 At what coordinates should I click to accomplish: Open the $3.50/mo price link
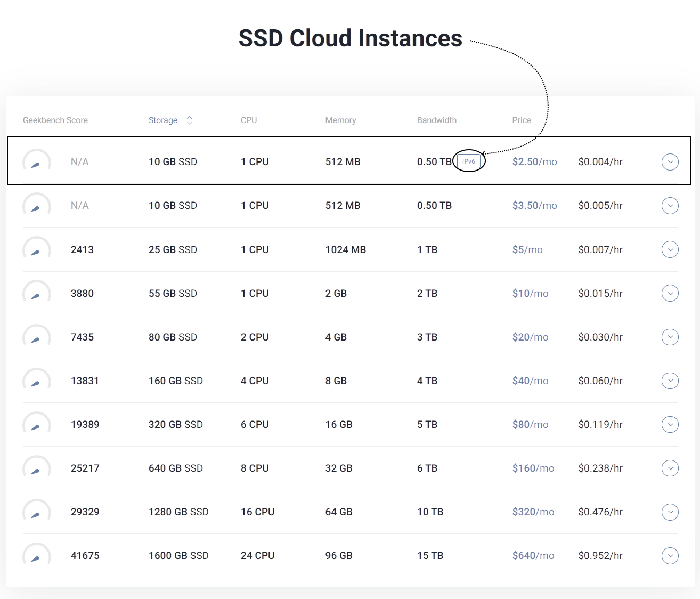[534, 206]
